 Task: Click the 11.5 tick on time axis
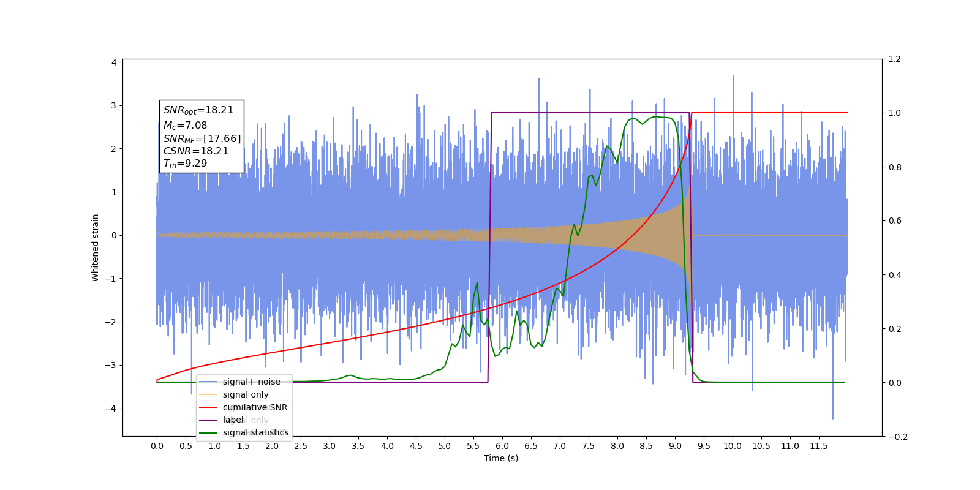click(819, 446)
